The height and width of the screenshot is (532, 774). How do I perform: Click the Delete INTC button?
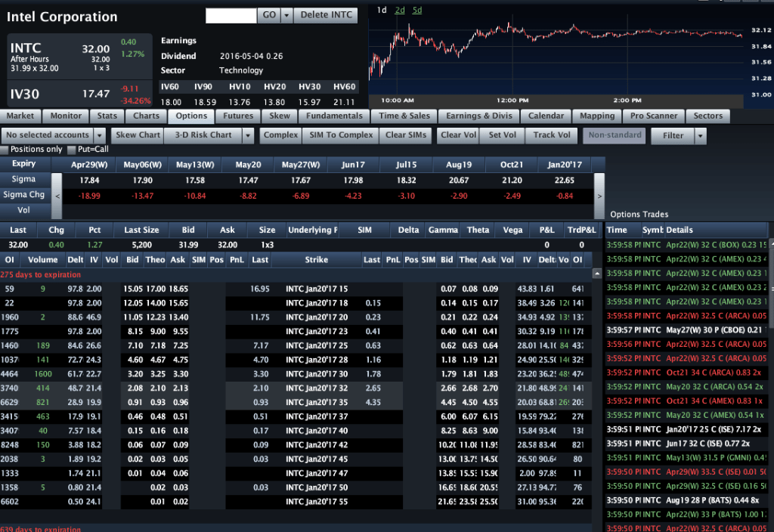pyautogui.click(x=327, y=15)
